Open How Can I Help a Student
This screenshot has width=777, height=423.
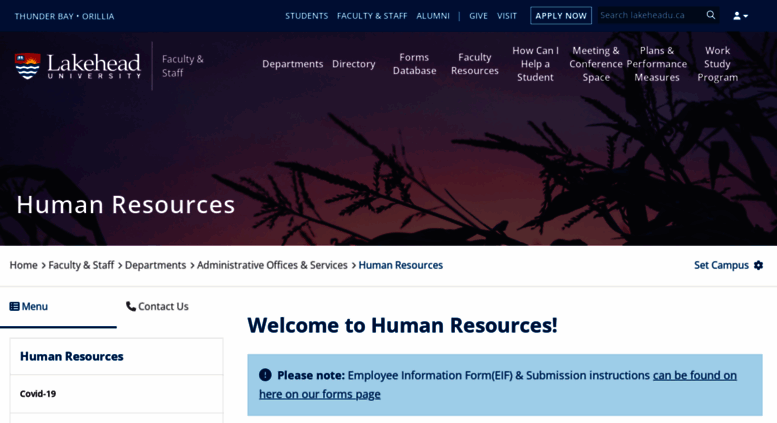[535, 64]
